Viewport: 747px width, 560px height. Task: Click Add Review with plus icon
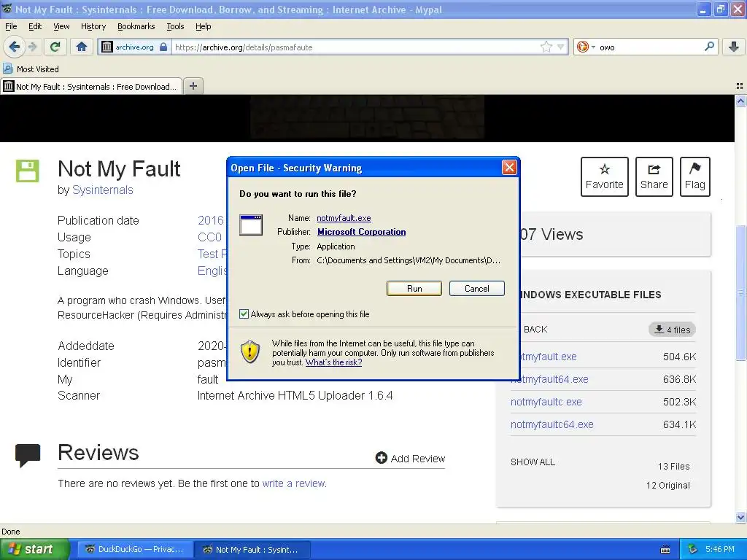pos(410,458)
